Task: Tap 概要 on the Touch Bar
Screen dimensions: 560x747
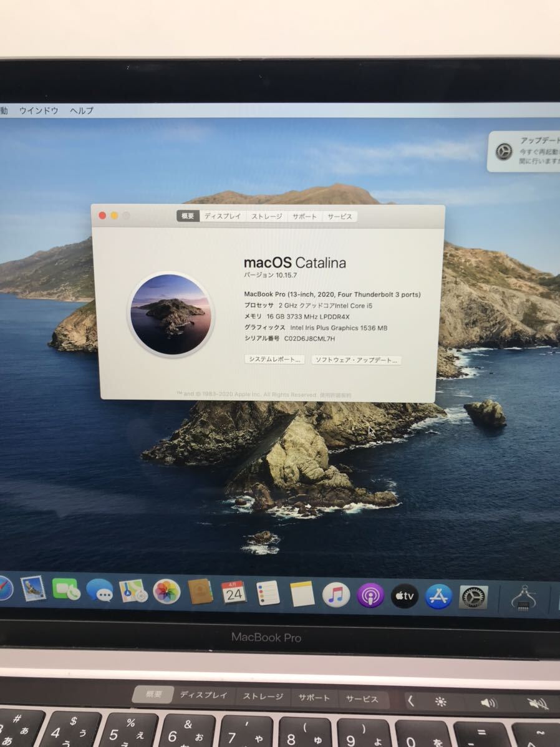Action: [x=153, y=694]
